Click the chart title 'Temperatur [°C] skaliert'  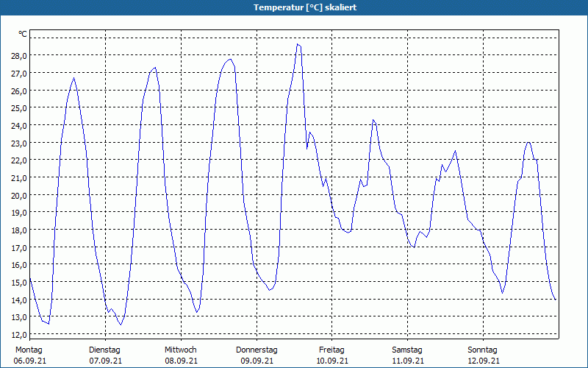coord(294,7)
